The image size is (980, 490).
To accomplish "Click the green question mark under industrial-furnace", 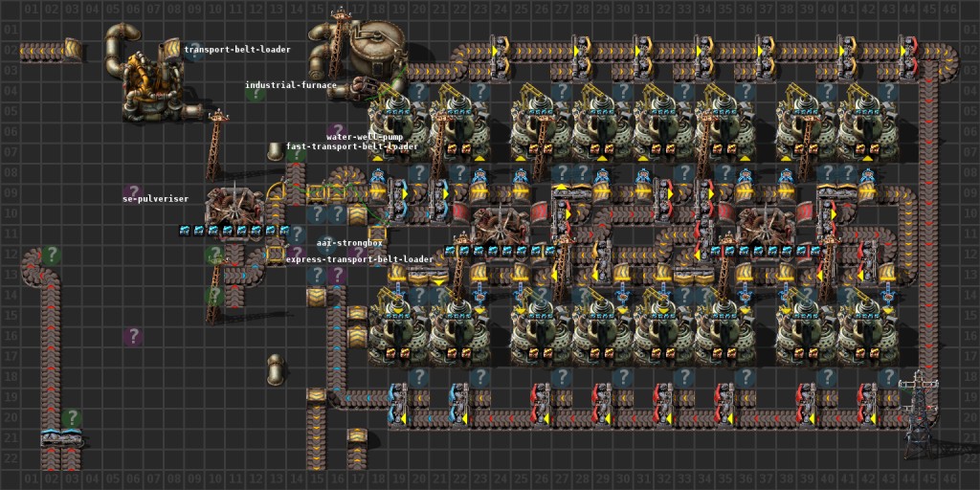I will coord(255,95).
